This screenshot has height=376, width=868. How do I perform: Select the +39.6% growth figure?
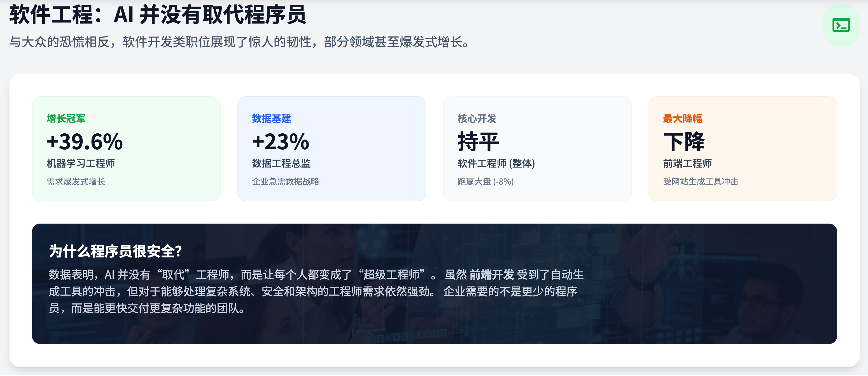point(85,142)
